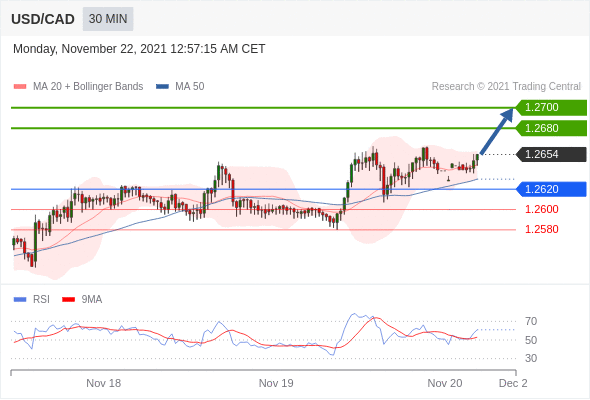The height and width of the screenshot is (400, 590).
Task: Click the red 1.2580 support label
Action: click(x=541, y=229)
